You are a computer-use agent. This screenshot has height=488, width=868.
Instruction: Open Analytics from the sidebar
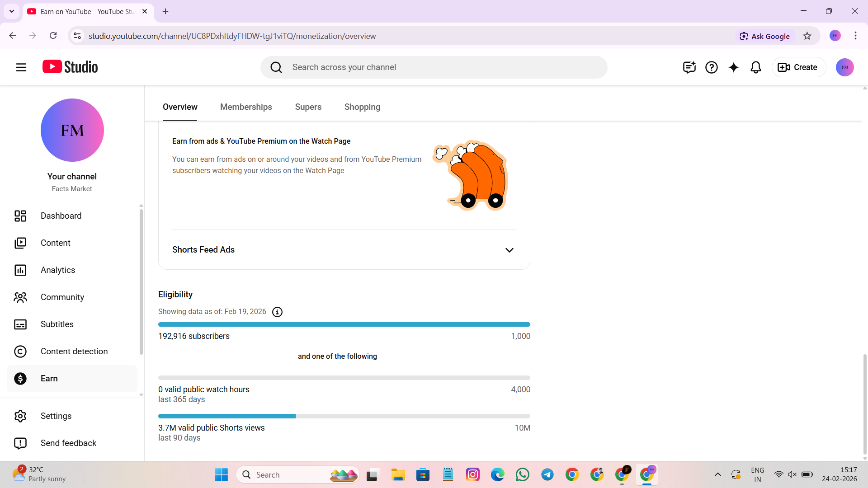[x=58, y=270]
